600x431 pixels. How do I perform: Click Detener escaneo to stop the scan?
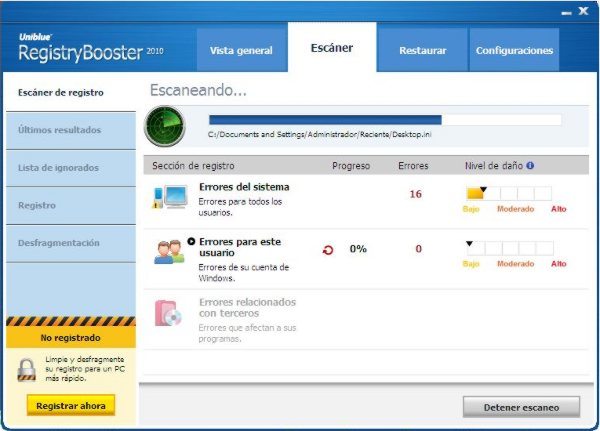click(521, 407)
